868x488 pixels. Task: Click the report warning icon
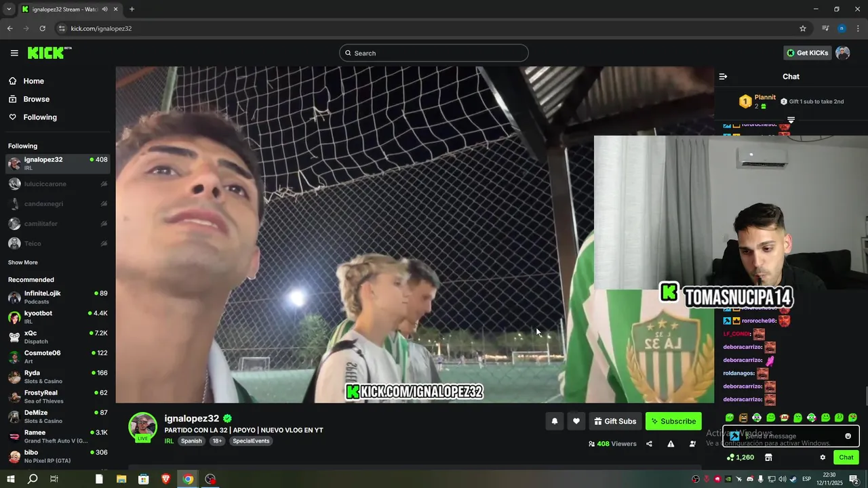671,444
